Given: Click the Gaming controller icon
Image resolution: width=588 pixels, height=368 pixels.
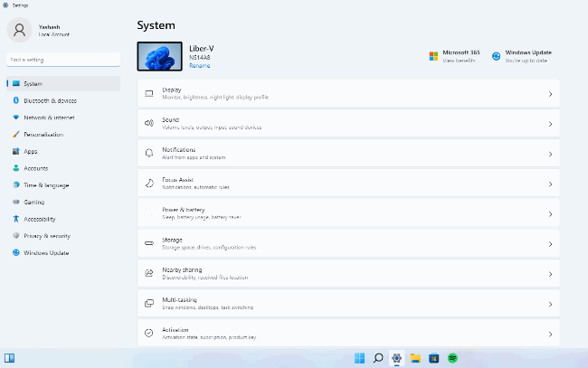Looking at the screenshot, I should click(15, 202).
